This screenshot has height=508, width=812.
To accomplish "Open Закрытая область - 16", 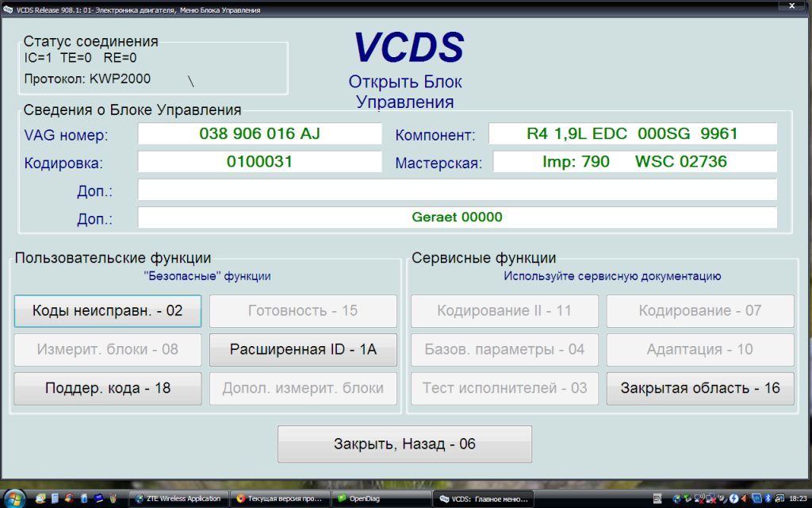I will pos(700,388).
